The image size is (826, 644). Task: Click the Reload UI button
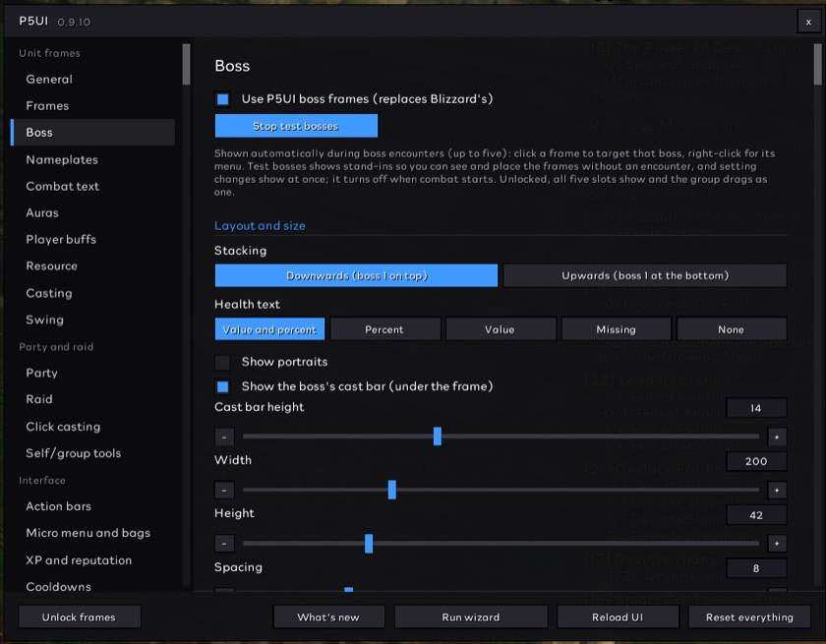coord(618,616)
